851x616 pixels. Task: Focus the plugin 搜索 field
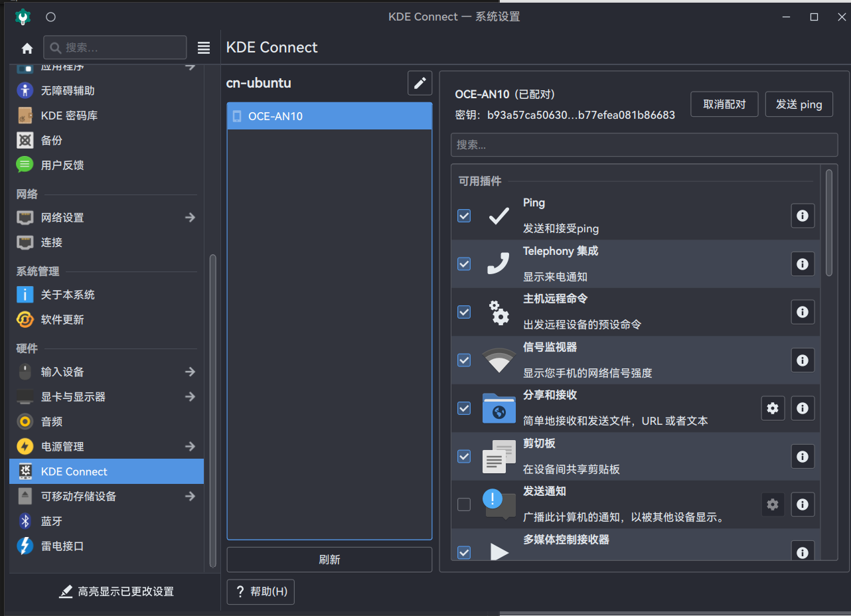click(644, 145)
